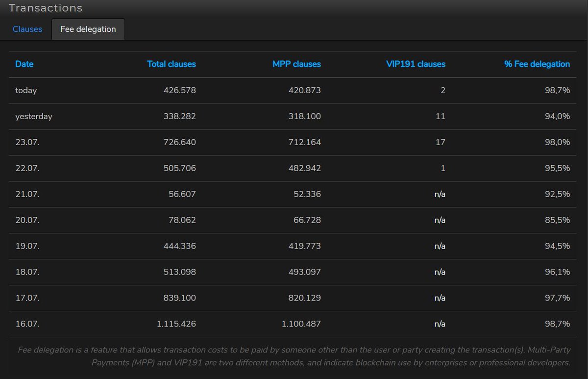
Task: Sort by VIP191 clauses column header
Action: pos(416,64)
